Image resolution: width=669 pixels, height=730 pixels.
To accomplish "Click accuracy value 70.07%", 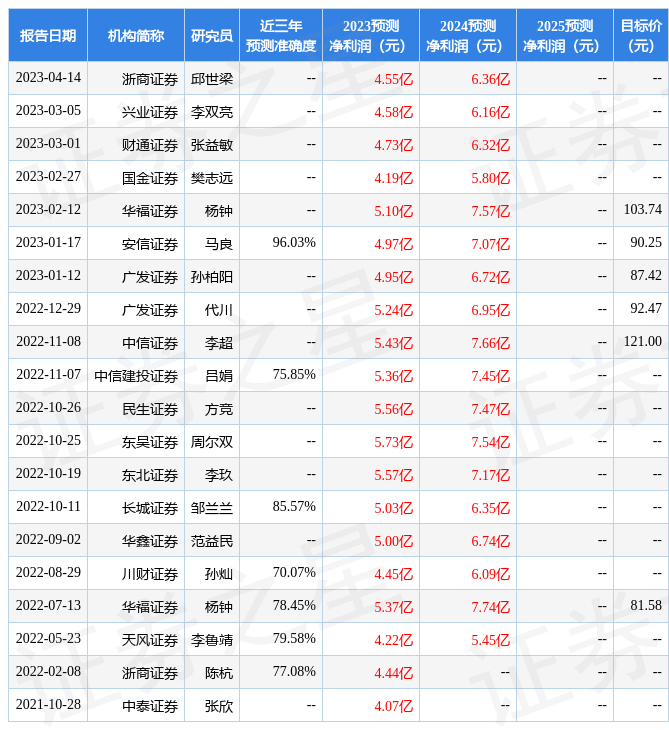I will (294, 573).
